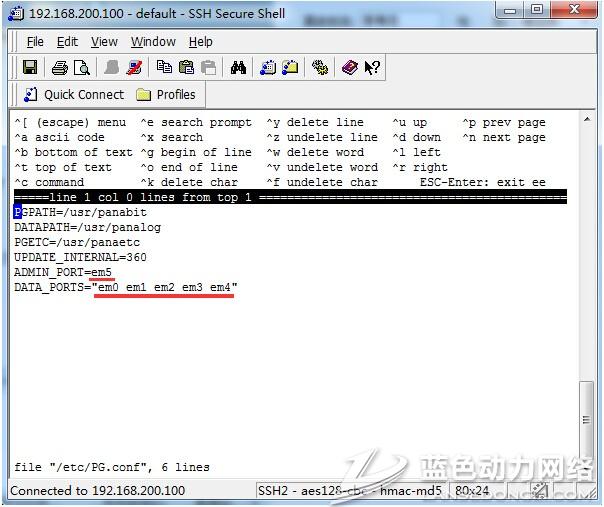The image size is (604, 507).
Task: Expand the Profiles list
Action: tap(165, 95)
